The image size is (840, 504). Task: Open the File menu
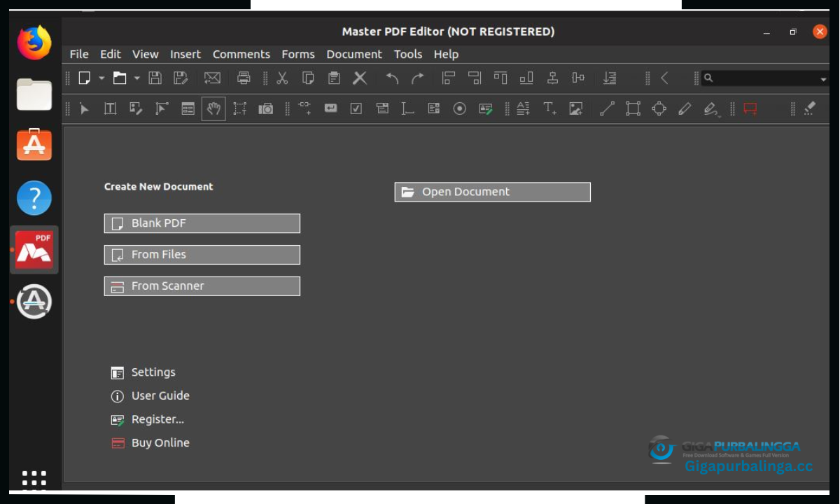tap(79, 54)
